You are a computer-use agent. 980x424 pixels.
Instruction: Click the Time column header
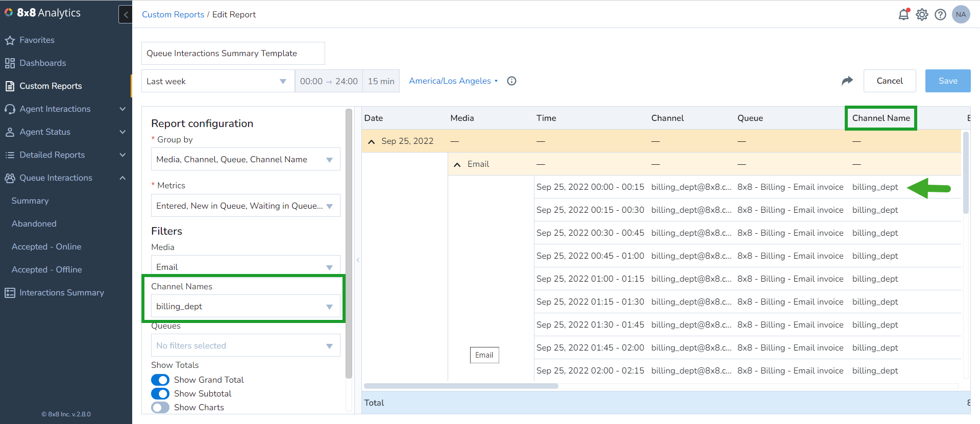point(546,118)
